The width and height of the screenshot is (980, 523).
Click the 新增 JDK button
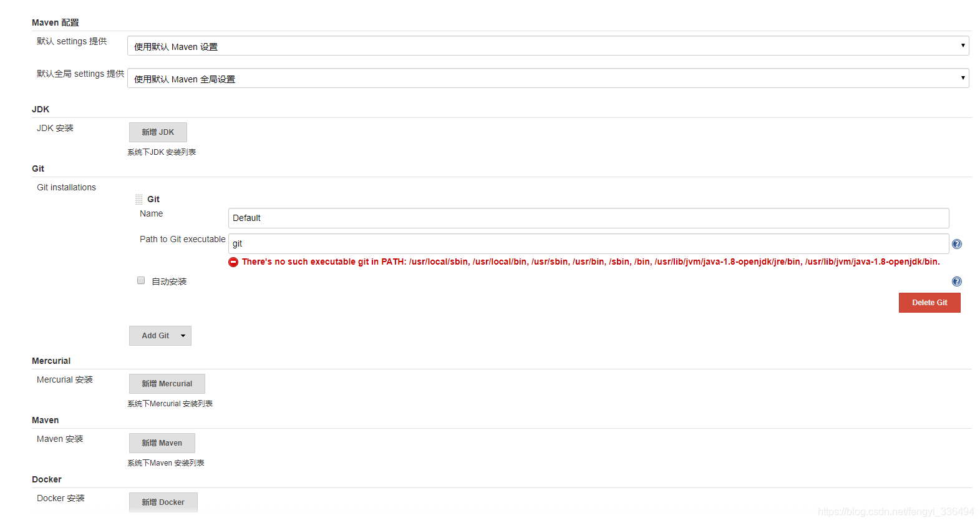coord(158,132)
